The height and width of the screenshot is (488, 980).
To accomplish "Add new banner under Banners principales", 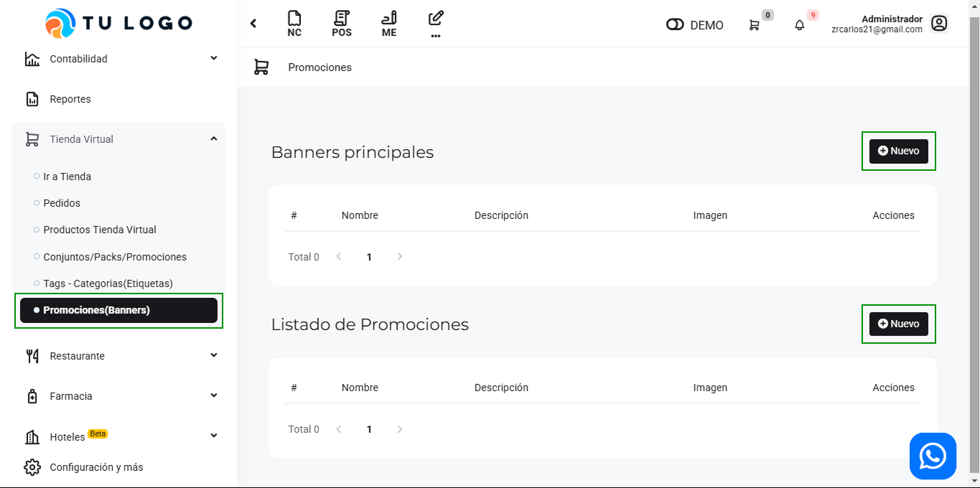I will pos(898,151).
